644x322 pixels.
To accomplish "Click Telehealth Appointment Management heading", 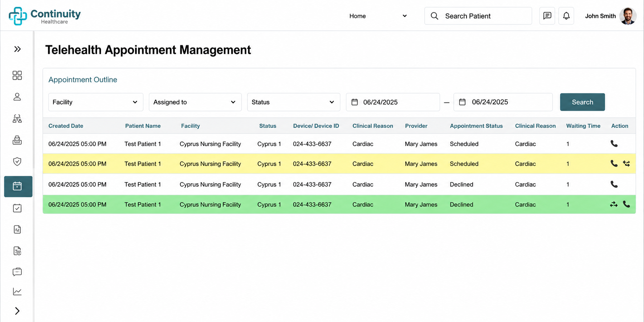I will pyautogui.click(x=148, y=50).
